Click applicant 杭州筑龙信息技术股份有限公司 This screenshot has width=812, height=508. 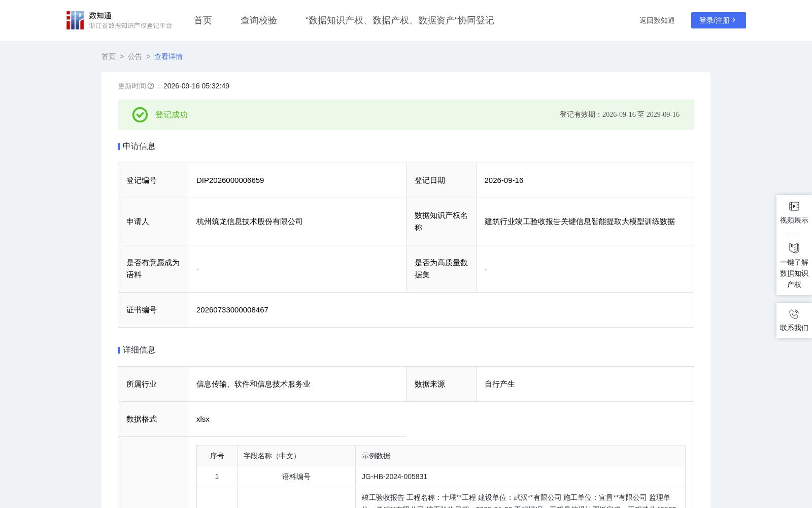250,221
